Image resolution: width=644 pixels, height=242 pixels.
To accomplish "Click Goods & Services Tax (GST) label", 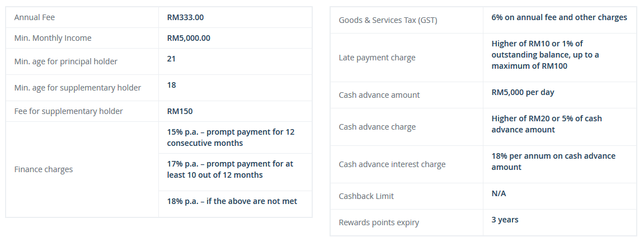I will pyautogui.click(x=388, y=20).
